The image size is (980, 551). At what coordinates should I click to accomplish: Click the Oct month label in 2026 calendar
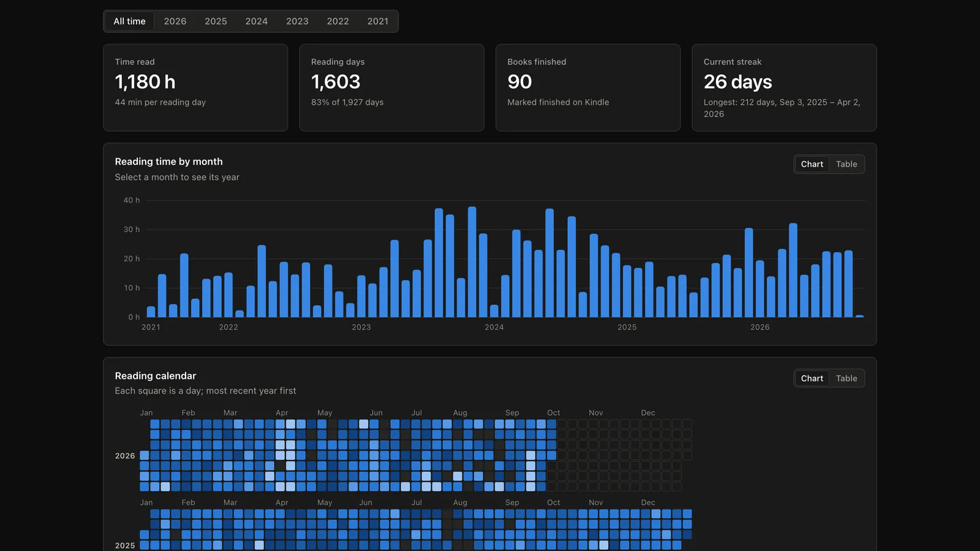(x=554, y=413)
